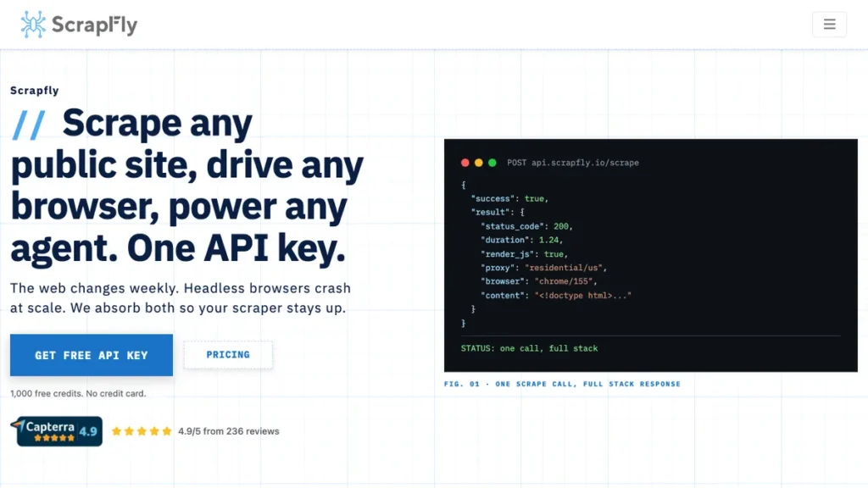The image size is (868, 488).
Task: Click the small "Scrapfly" label above headline
Action: 34,91
